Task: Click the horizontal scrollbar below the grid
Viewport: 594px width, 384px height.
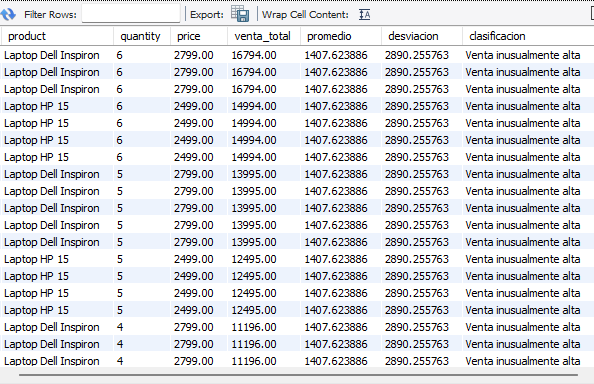Action: [x=298, y=375]
